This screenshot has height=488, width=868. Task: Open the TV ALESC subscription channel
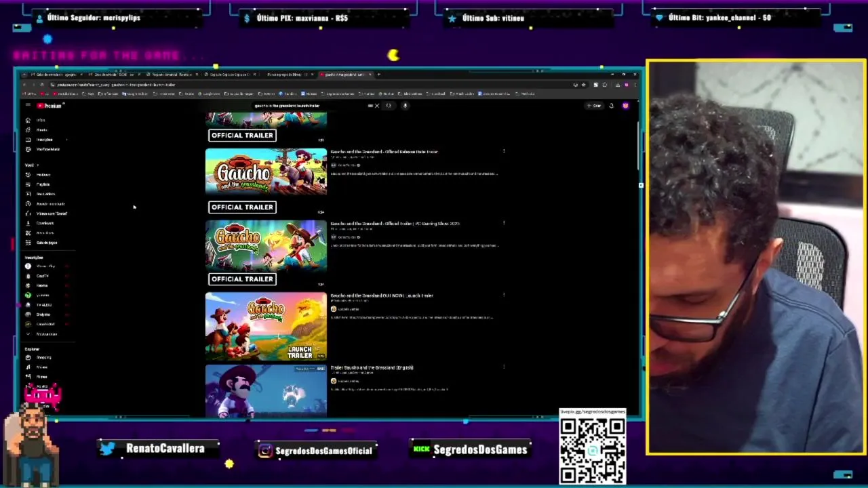pos(39,305)
